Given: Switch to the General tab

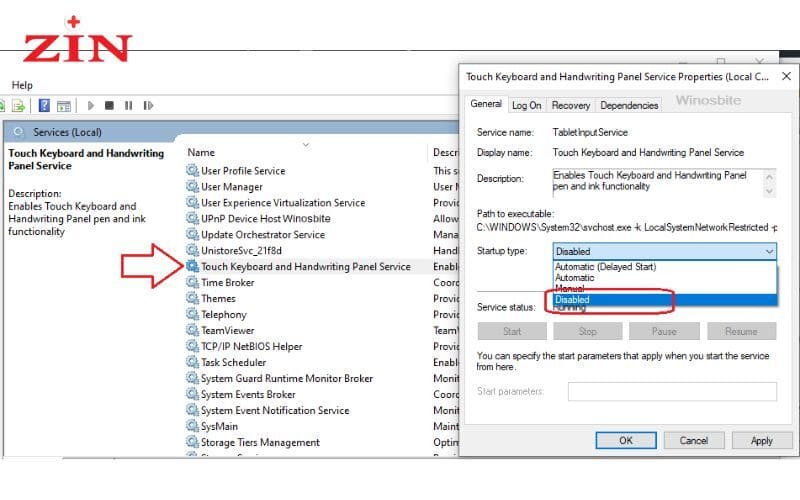Looking at the screenshot, I should tap(486, 104).
